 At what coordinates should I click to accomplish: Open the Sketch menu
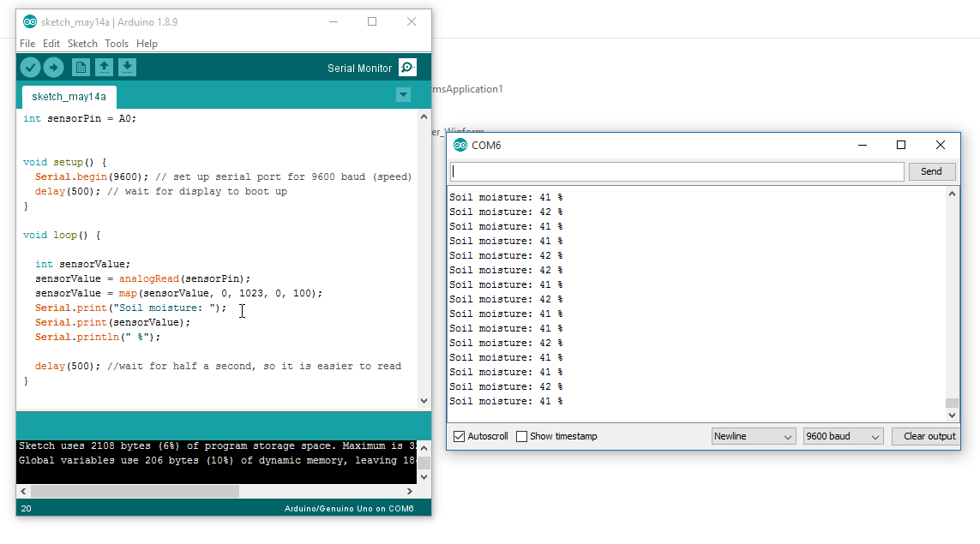coord(82,43)
